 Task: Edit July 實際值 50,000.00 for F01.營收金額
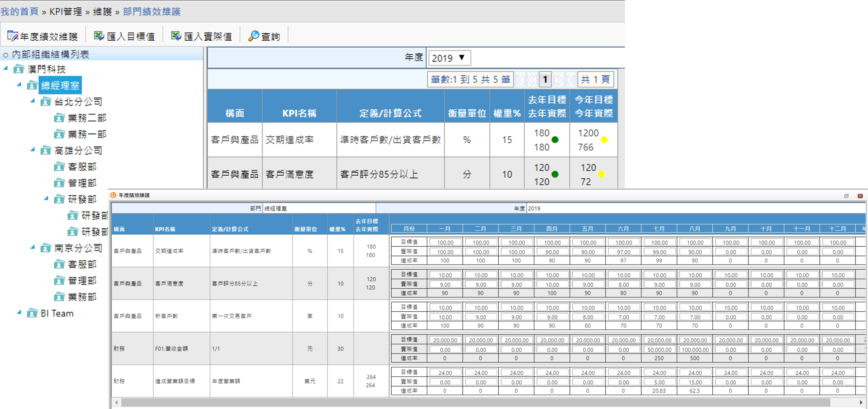click(659, 350)
